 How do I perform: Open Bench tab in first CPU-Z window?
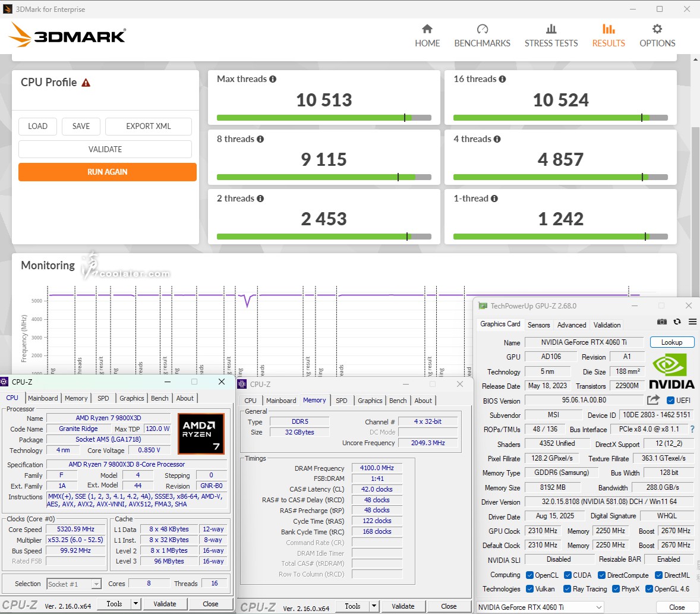pos(159,398)
